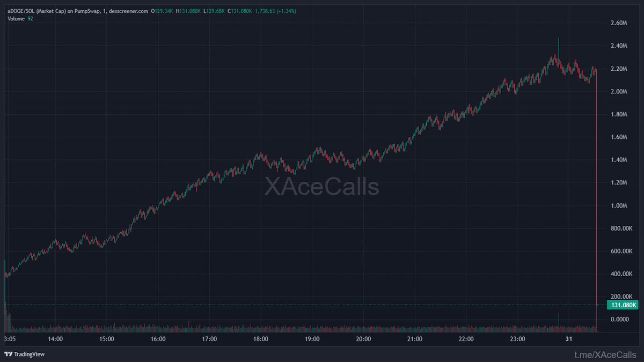Click the 1.60M price axis label

619,137
